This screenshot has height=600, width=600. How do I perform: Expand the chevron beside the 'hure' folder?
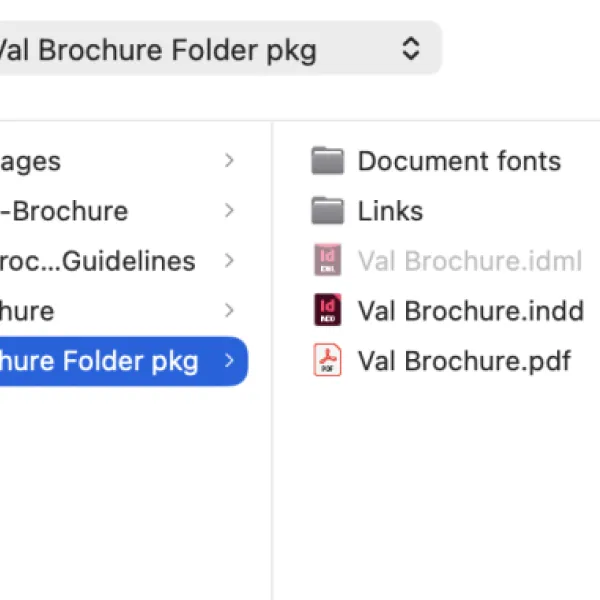point(229,310)
